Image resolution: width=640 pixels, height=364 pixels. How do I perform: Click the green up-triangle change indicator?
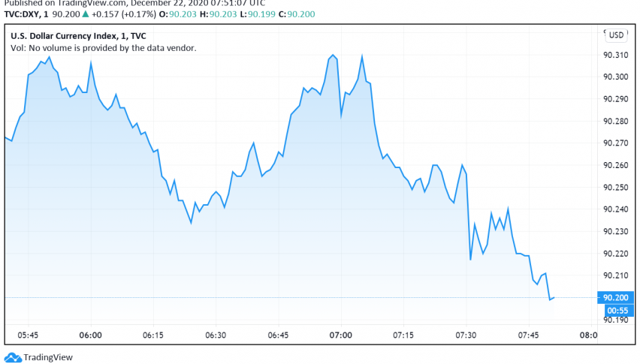[86, 14]
